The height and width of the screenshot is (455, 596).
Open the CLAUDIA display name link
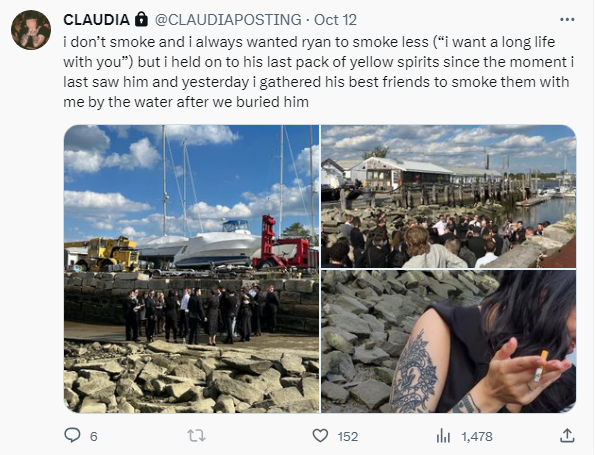tap(97, 20)
